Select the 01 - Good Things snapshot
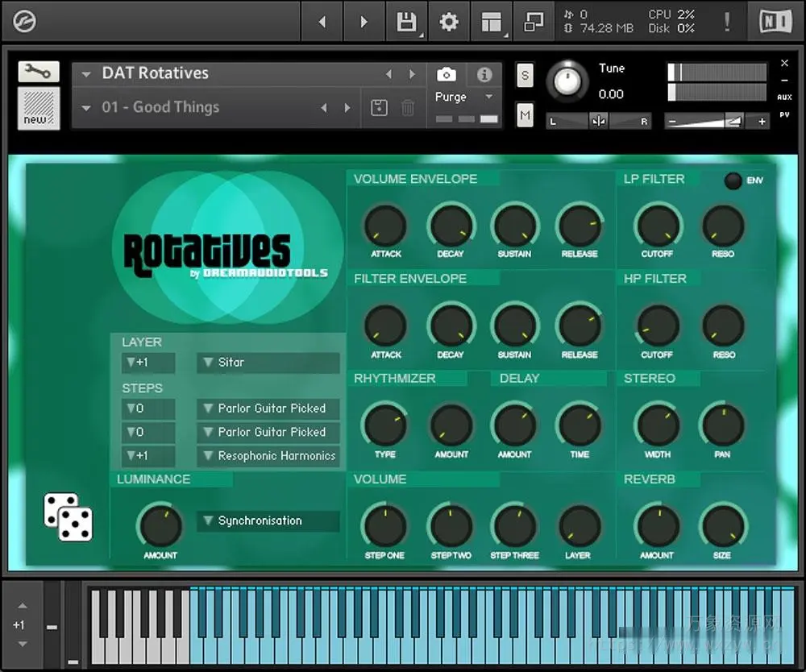 161,107
